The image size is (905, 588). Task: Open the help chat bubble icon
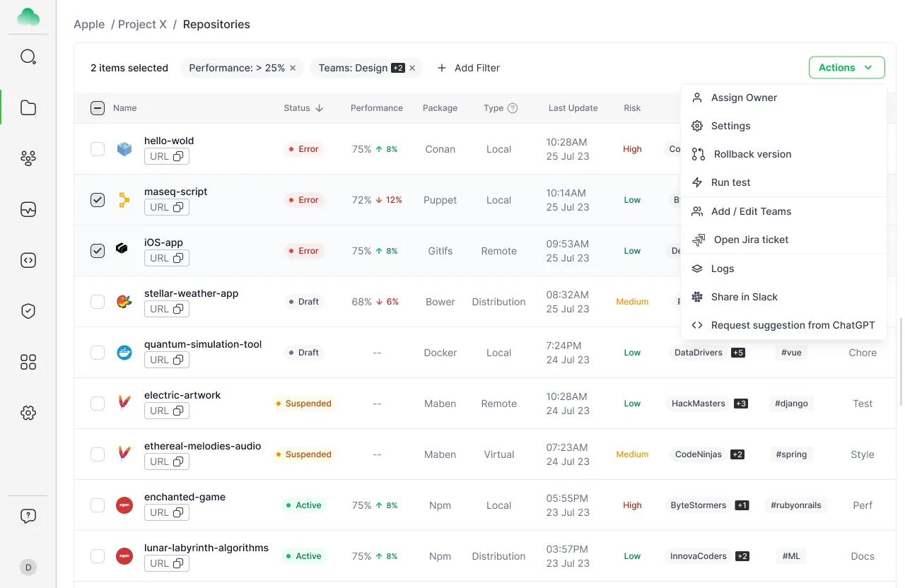point(28,516)
